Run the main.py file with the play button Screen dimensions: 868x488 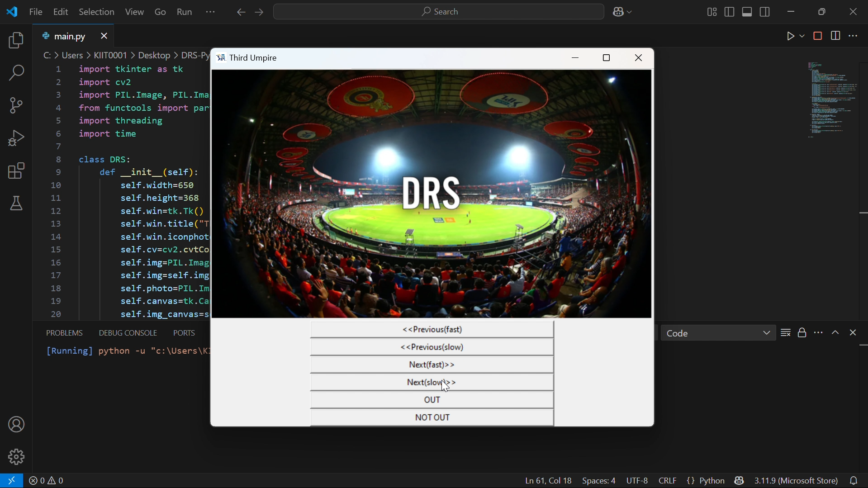790,36
